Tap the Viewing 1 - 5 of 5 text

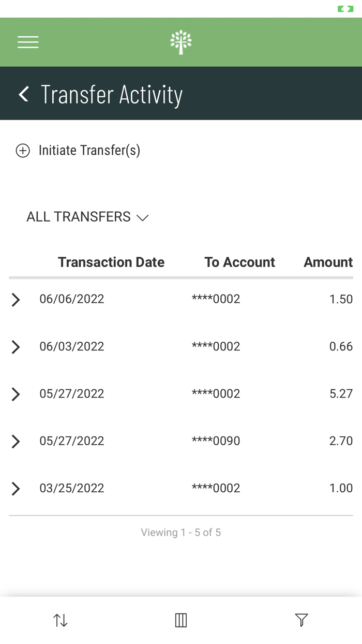[x=180, y=532]
